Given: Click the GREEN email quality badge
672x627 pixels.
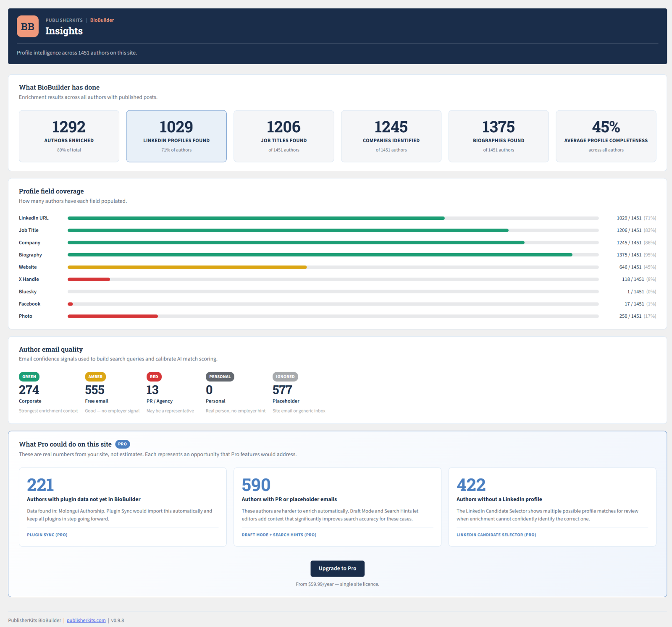Looking at the screenshot, I should click(29, 376).
